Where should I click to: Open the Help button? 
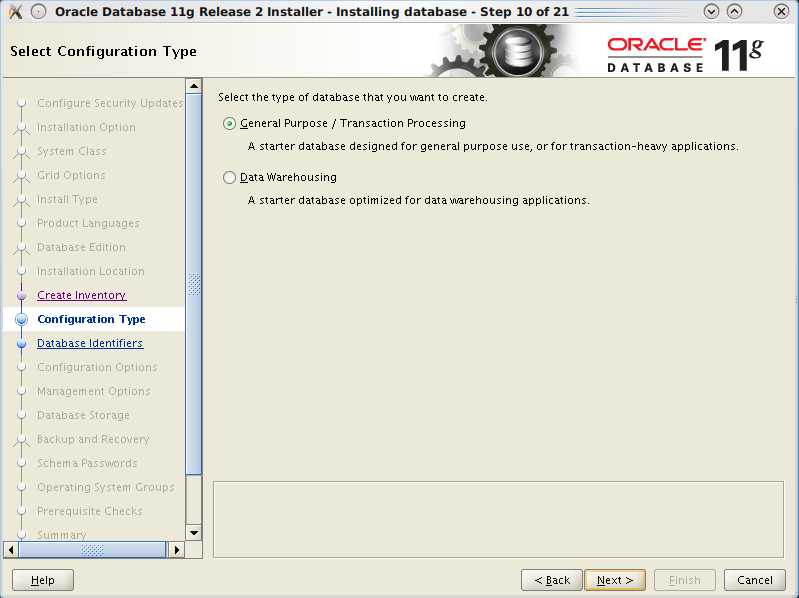43,580
